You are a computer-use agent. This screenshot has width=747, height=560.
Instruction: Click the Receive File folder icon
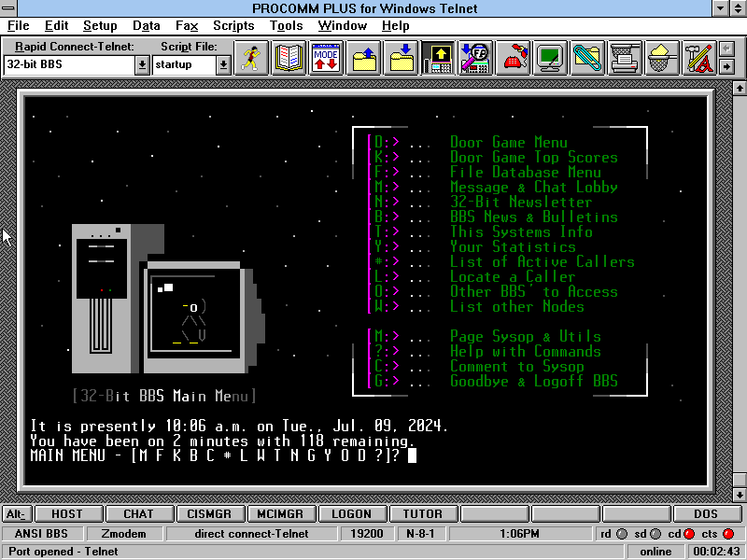tap(402, 58)
